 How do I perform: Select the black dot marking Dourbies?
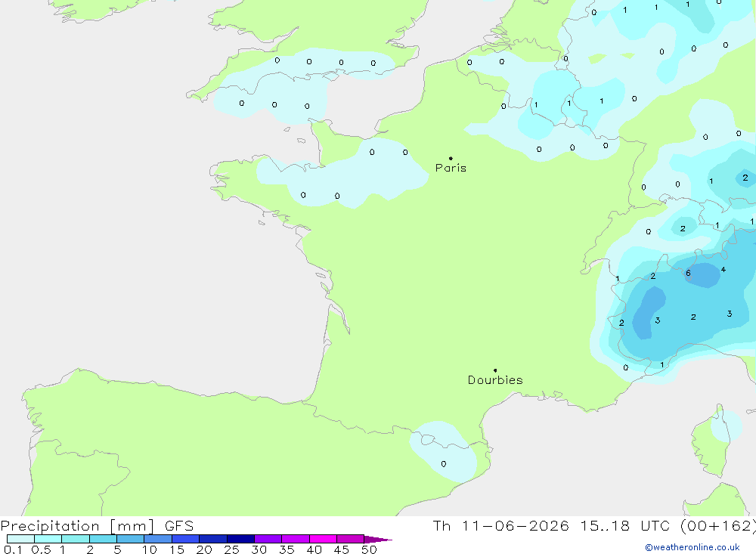[x=495, y=370]
